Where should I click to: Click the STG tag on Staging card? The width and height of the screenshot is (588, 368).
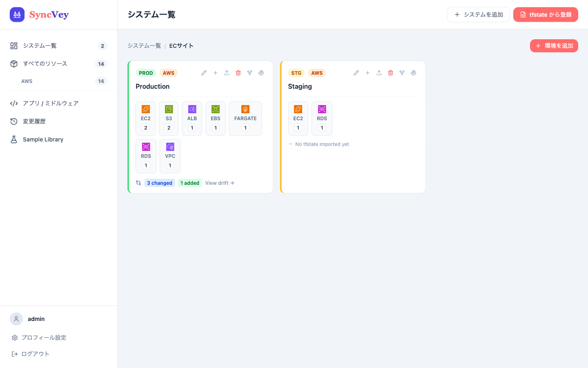[296, 73]
